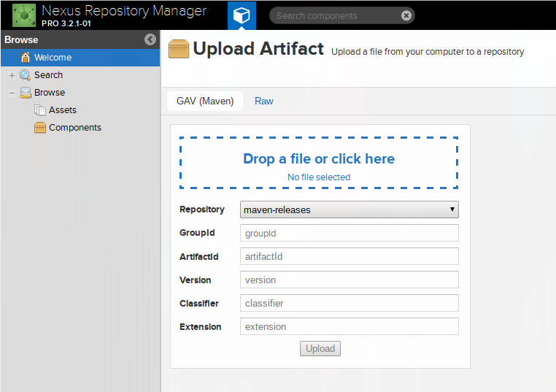Click the Browse panel header text
556x392 pixels.
point(21,39)
